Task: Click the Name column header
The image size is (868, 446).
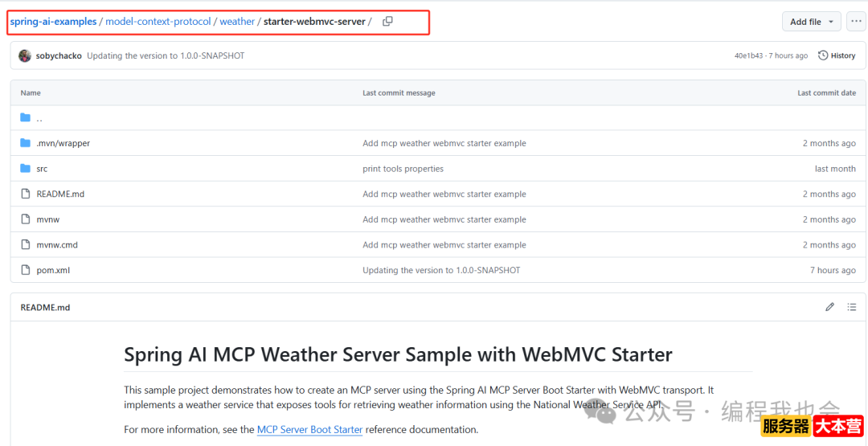Action: pos(31,93)
